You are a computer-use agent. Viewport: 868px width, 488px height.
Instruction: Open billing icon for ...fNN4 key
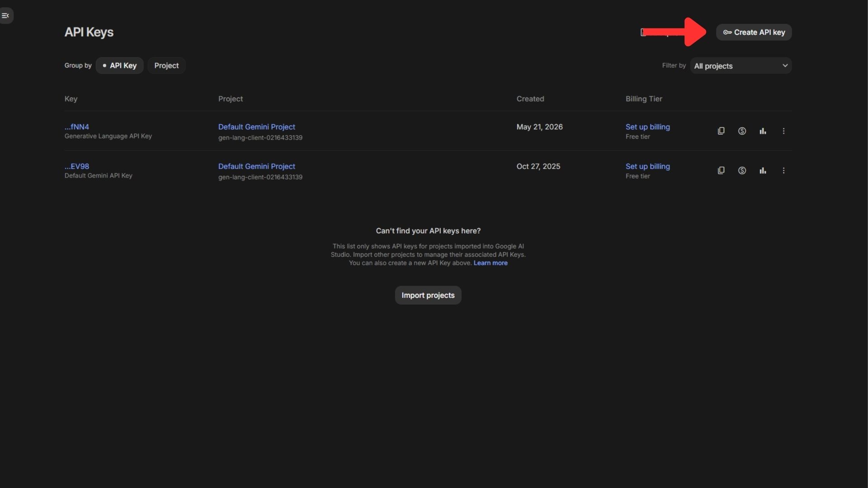742,131
